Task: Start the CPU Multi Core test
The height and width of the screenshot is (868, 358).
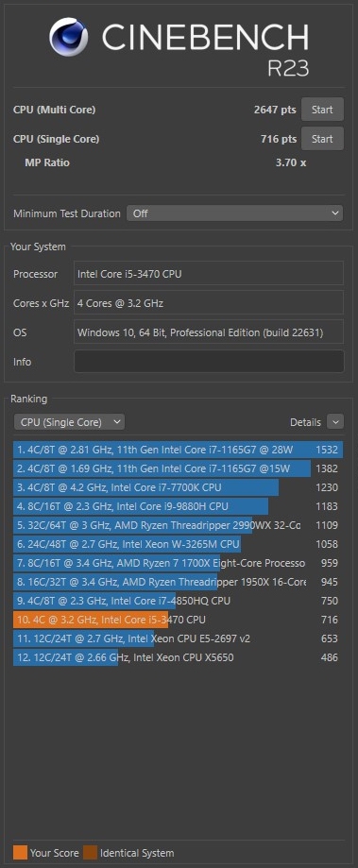Action: pyautogui.click(x=322, y=110)
